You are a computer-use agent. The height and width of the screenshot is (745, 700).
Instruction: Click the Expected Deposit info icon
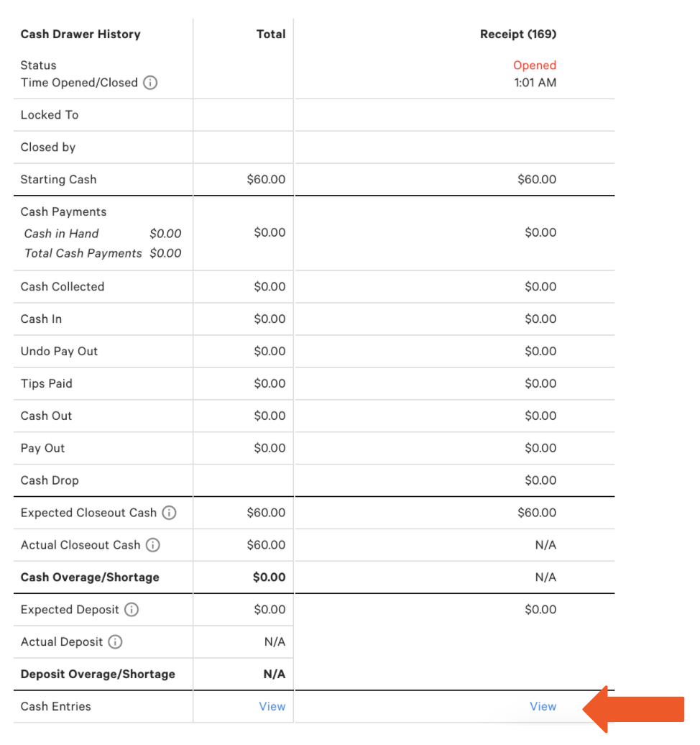(x=132, y=609)
